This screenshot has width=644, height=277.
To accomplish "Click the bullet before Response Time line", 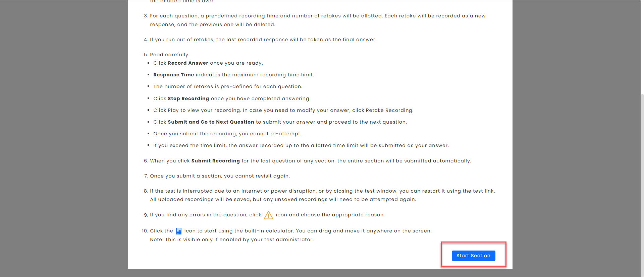I will 148,75.
